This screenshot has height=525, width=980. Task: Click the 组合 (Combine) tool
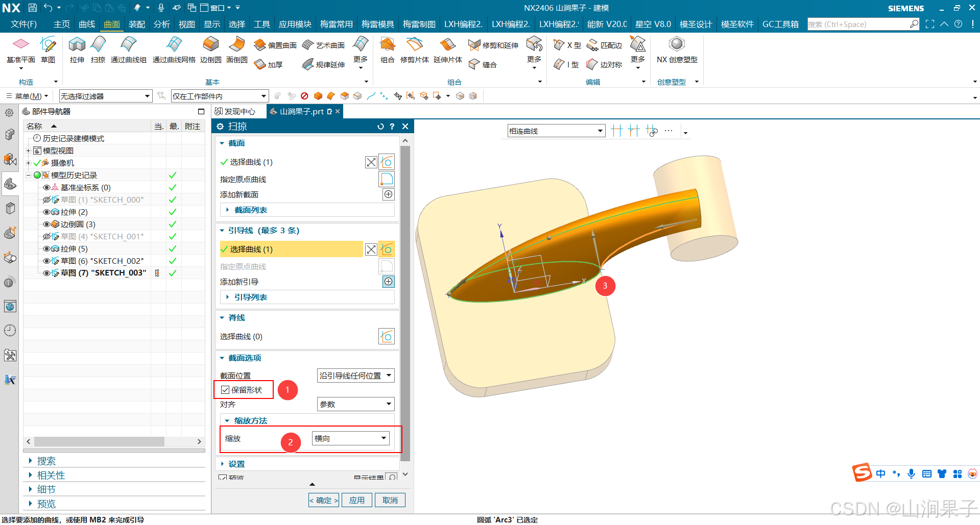coord(388,50)
